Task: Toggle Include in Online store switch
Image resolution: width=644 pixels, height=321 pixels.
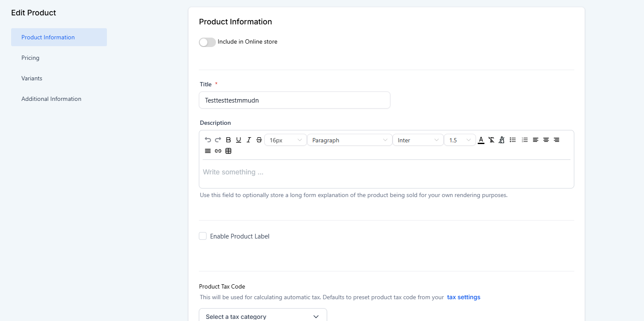Action: point(207,42)
